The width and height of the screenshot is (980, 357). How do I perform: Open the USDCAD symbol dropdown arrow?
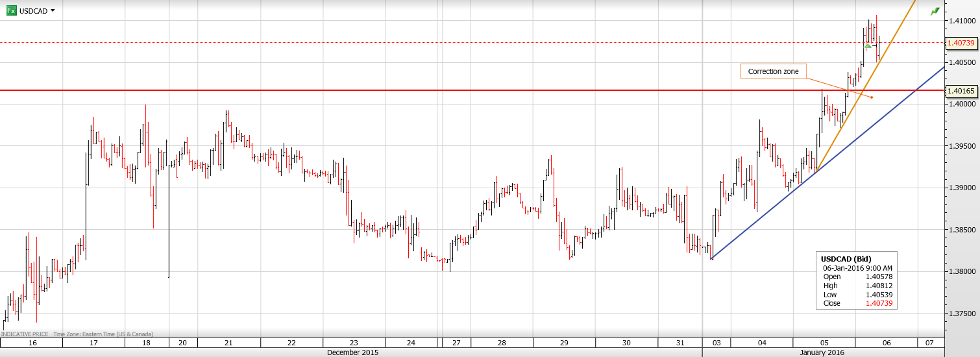tap(53, 11)
